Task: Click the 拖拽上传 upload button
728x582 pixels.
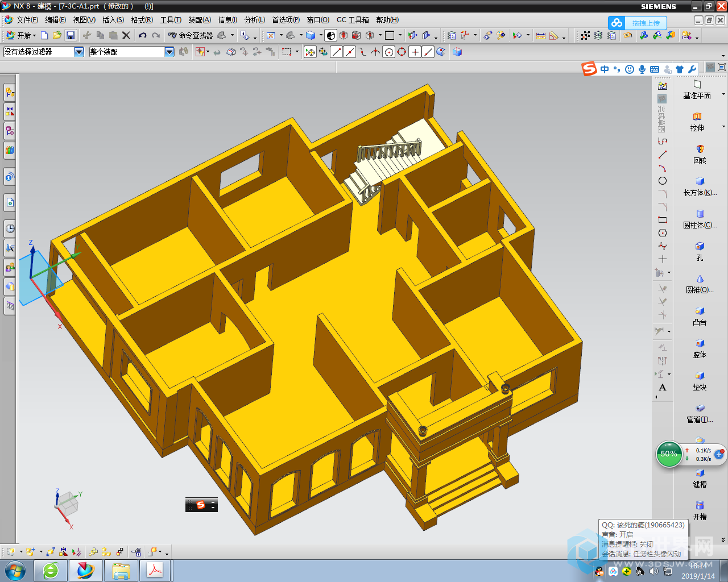Action: pos(638,23)
